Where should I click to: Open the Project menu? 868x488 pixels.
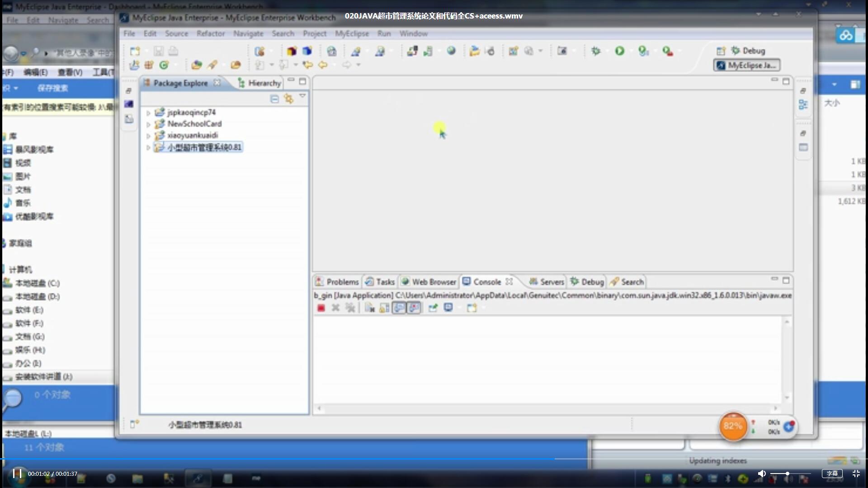pyautogui.click(x=315, y=33)
